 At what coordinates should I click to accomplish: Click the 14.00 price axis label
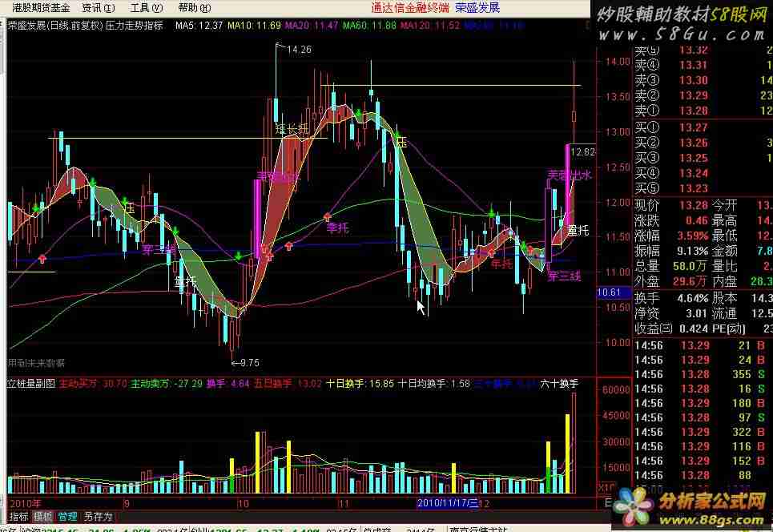[x=618, y=62]
